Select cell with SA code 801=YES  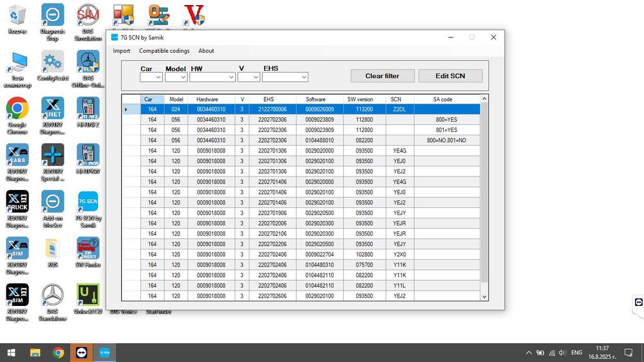click(447, 130)
